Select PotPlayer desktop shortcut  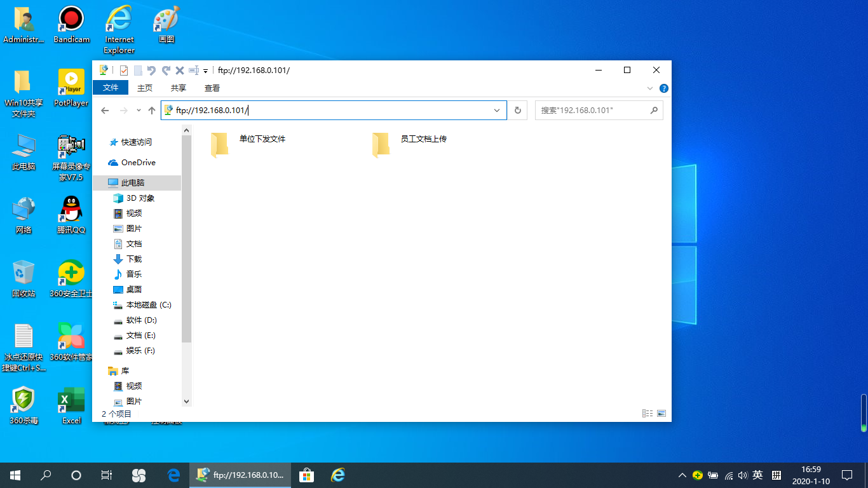point(72,88)
